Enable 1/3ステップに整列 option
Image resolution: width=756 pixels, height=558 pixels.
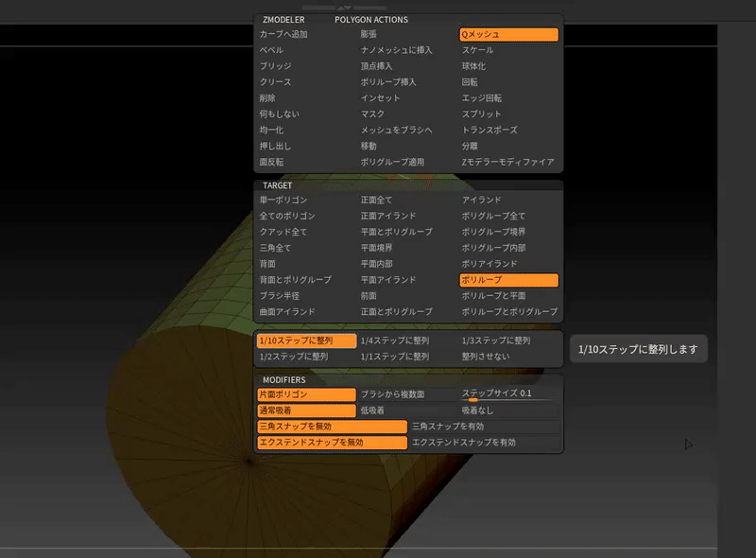496,340
